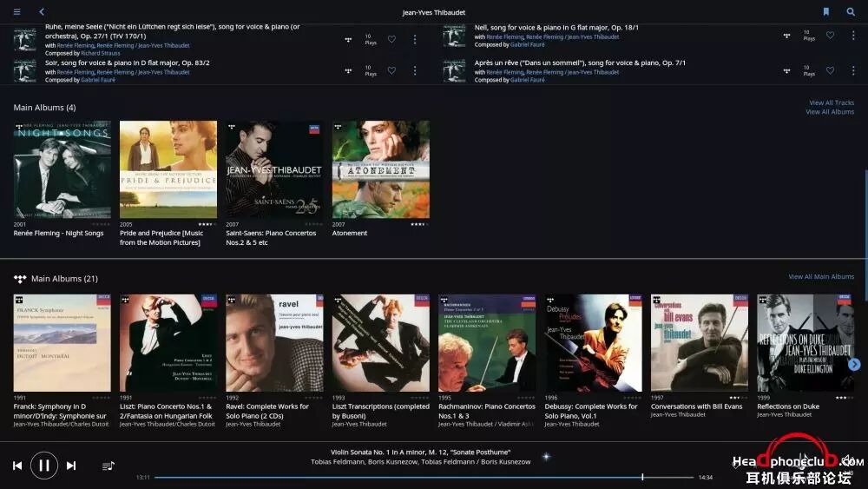Image resolution: width=868 pixels, height=489 pixels.
Task: Open more options for Après un rêve
Action: 853,70
